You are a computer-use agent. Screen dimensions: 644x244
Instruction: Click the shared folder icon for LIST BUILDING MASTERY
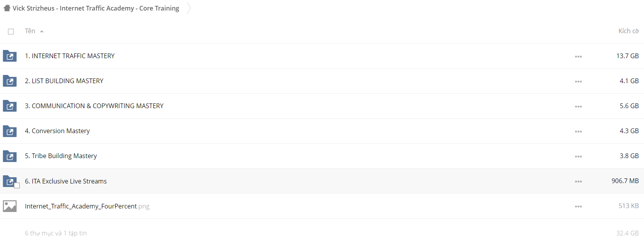[10, 81]
